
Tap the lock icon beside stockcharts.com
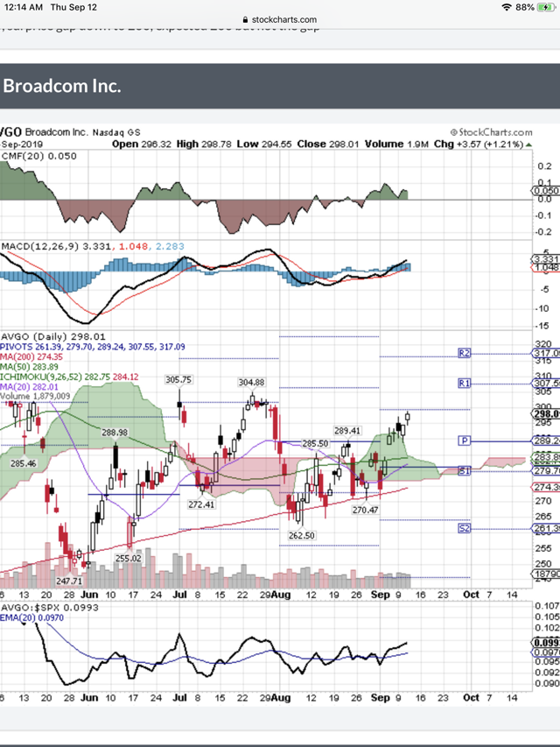245,19
